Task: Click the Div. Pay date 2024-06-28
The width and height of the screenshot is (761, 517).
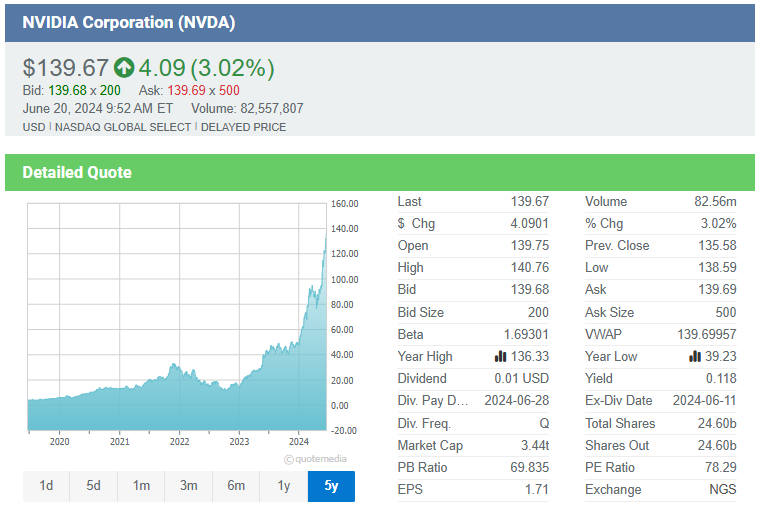Action: point(517,400)
